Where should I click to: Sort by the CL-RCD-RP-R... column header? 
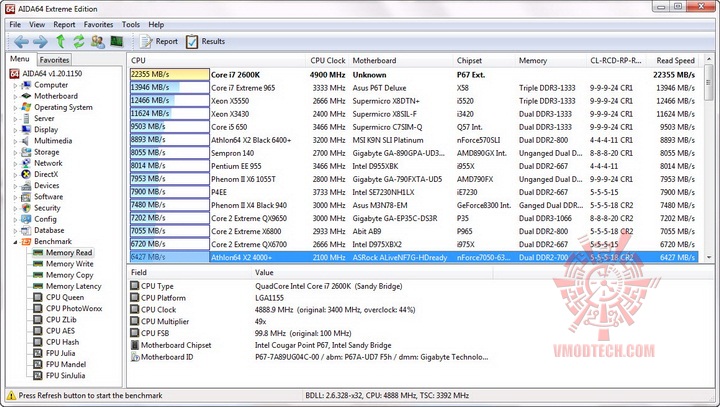616,61
